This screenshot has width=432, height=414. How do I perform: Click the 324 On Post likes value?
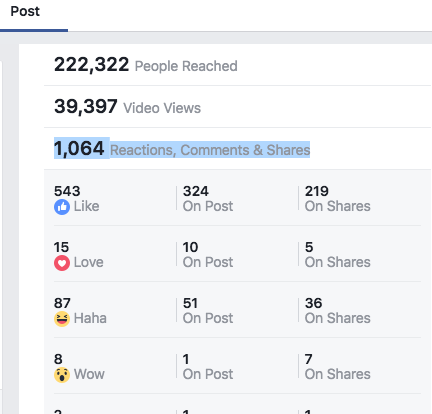(196, 191)
